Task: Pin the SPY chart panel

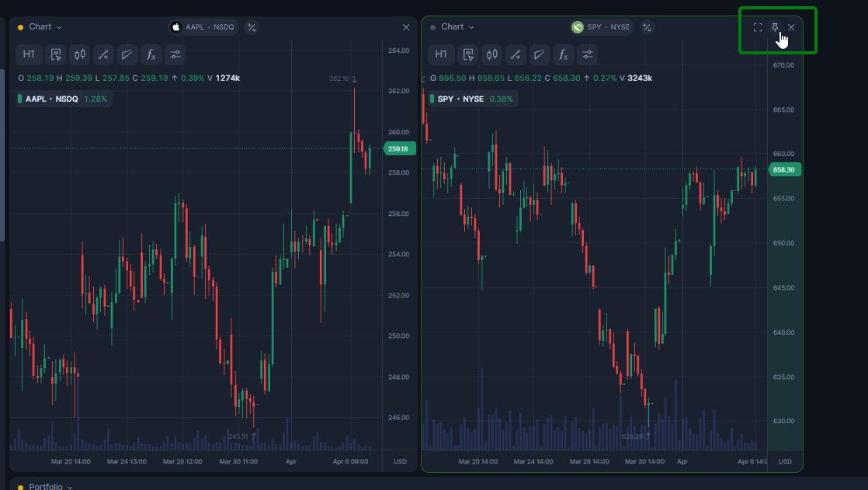Action: pos(775,27)
